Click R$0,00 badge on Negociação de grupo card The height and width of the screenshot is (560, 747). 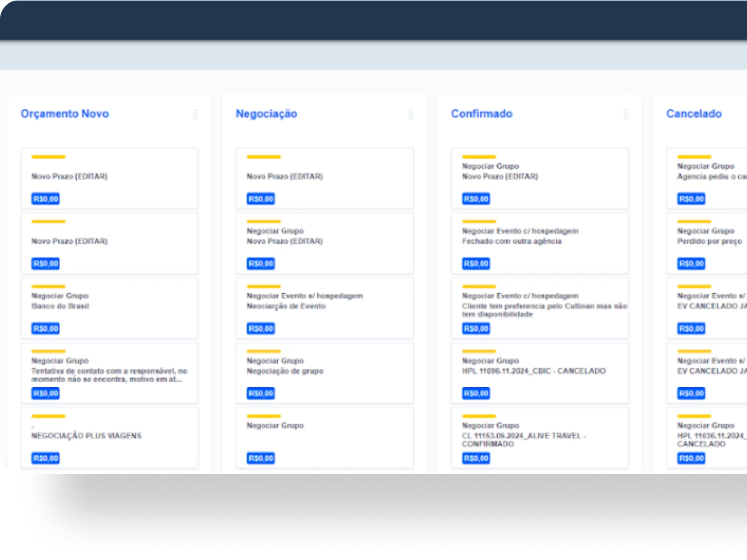[261, 394]
